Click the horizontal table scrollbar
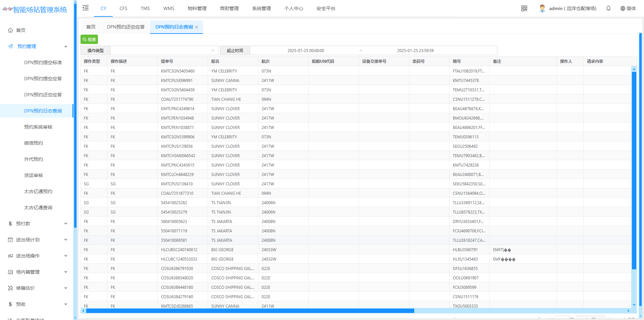Viewport: 644px width, 320px height. (250, 311)
